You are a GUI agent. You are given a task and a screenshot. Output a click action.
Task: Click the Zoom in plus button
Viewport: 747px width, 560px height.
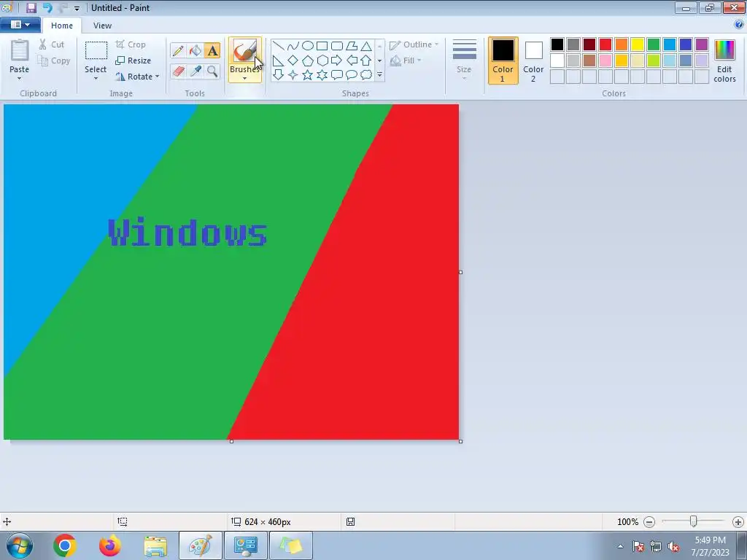pyautogui.click(x=738, y=522)
